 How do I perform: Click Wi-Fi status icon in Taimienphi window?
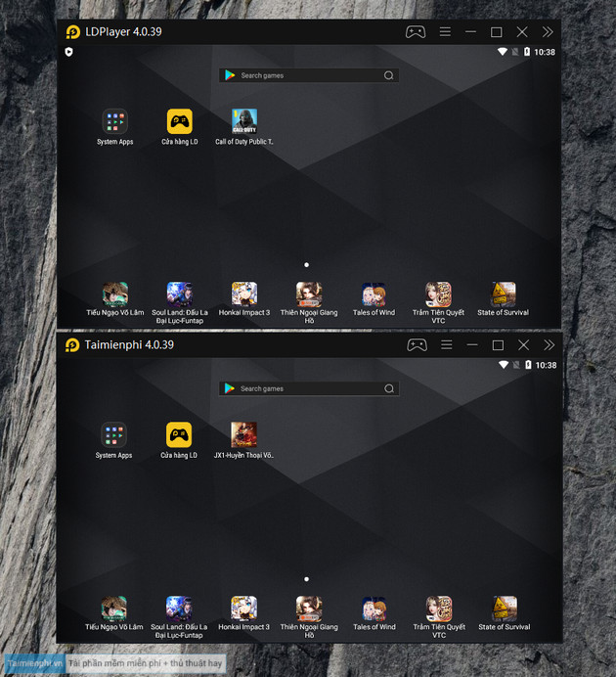[504, 365]
